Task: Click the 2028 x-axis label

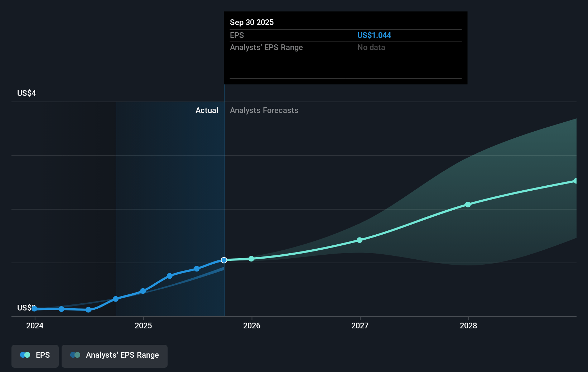Action: click(x=468, y=325)
